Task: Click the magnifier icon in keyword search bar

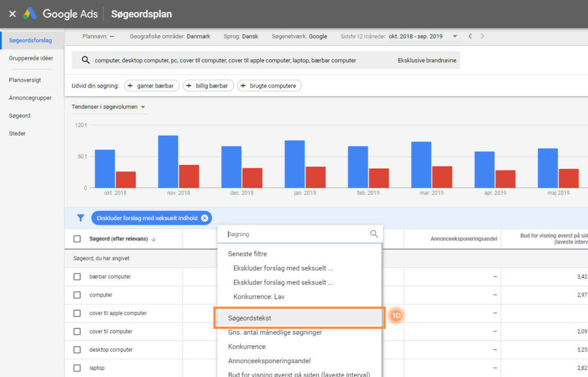Action: [x=86, y=60]
